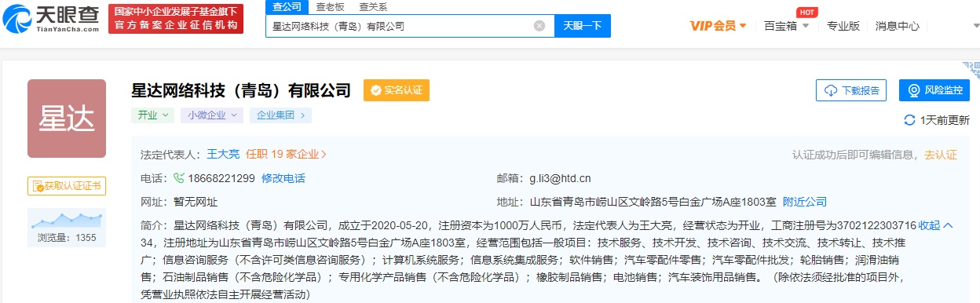Click the 风险监控 button
The width and height of the screenshot is (980, 303).
[934, 90]
